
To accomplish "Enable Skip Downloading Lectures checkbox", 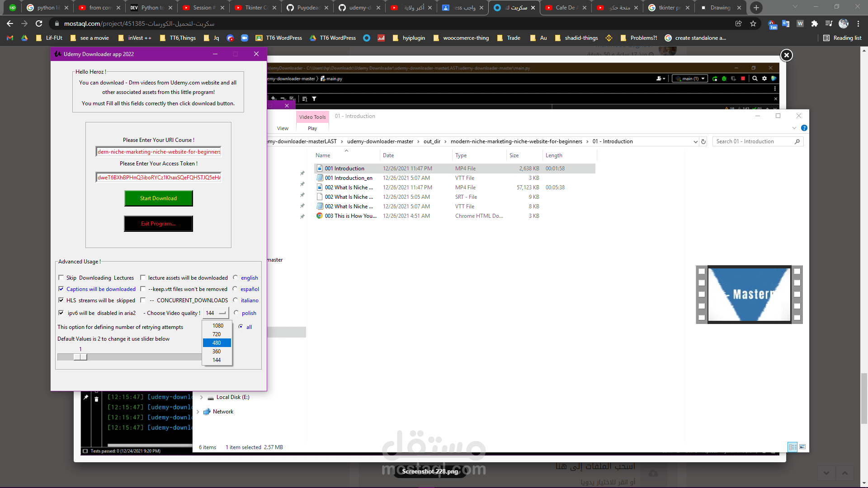I will 61,277.
